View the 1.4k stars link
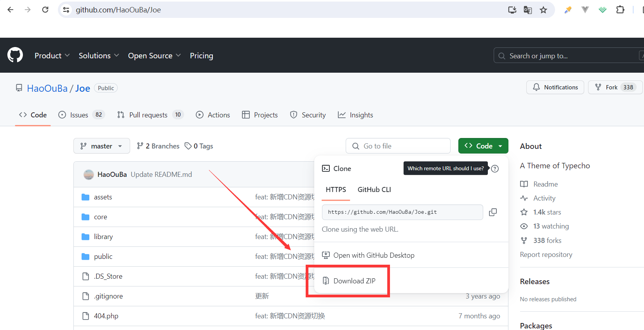This screenshot has height=330, width=644. pos(541,212)
